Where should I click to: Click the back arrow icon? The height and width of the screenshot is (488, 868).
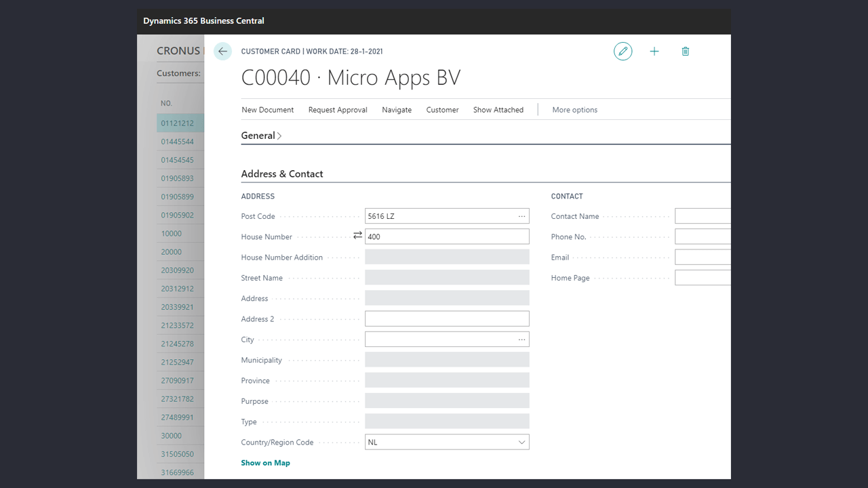222,52
